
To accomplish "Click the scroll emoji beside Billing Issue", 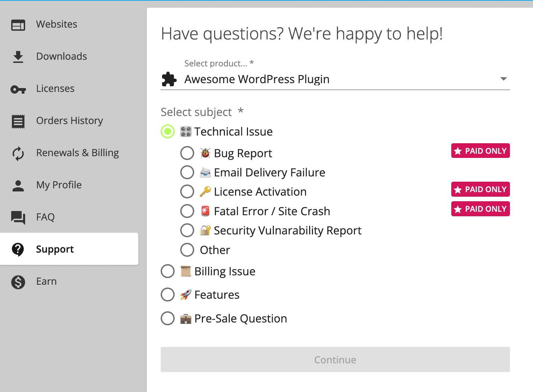I will [186, 271].
